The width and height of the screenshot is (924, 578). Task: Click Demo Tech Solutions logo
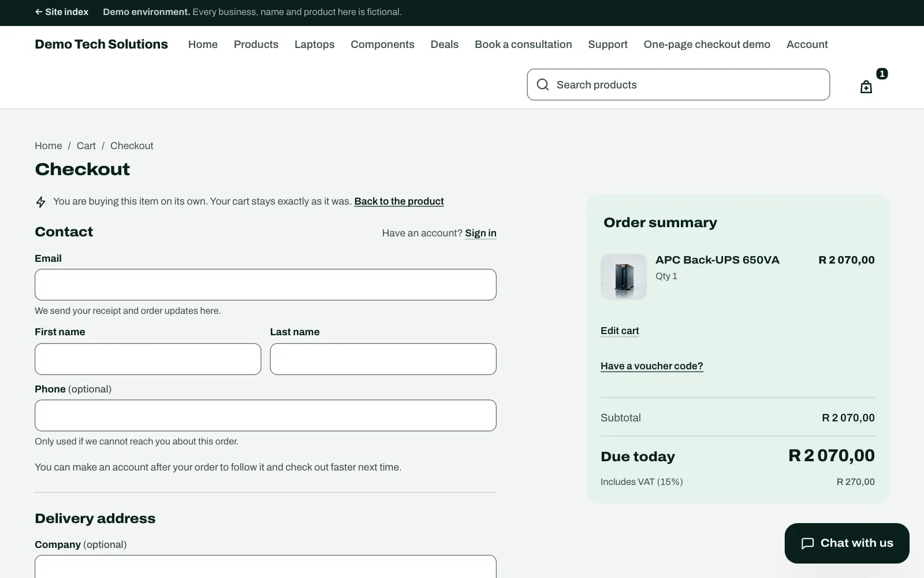[x=101, y=45]
